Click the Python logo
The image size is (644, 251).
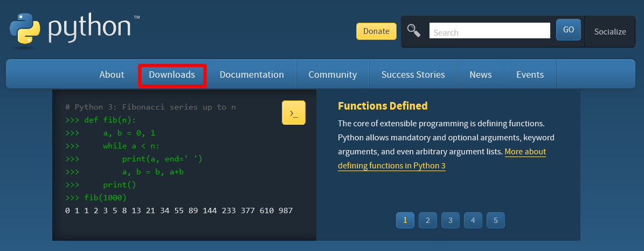pos(74,30)
